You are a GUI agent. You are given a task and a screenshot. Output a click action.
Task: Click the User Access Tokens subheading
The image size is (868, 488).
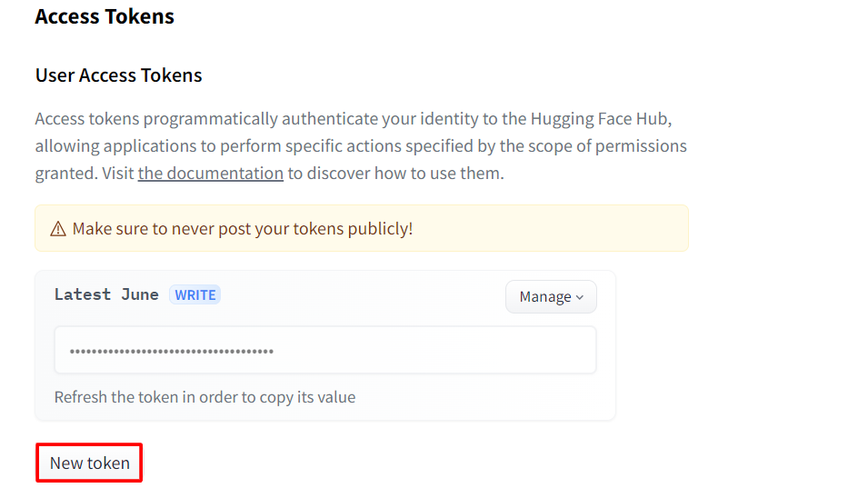click(118, 75)
